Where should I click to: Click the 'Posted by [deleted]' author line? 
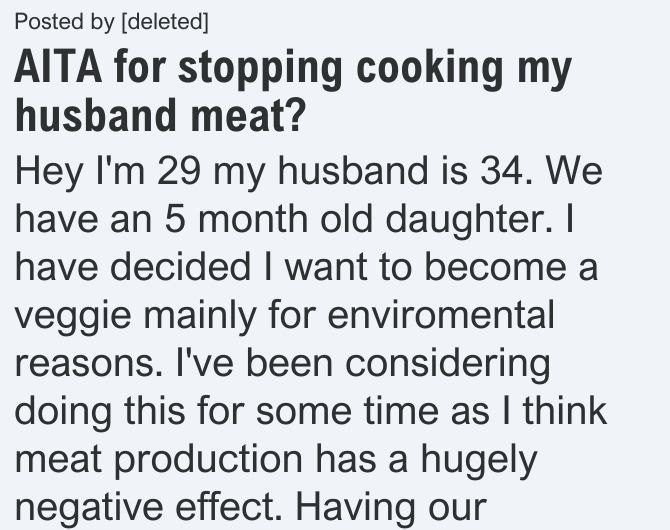112,22
